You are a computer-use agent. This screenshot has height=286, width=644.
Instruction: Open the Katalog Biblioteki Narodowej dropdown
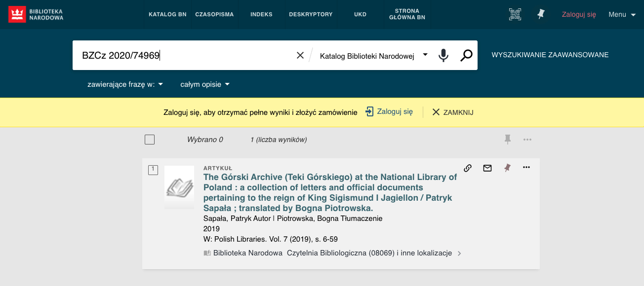tap(373, 56)
